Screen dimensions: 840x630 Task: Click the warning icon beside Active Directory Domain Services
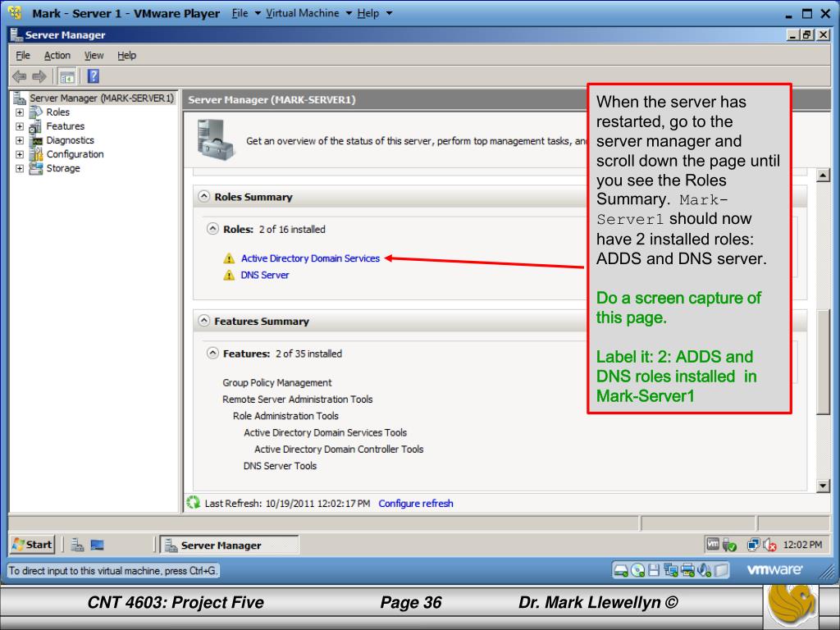pyautogui.click(x=229, y=258)
